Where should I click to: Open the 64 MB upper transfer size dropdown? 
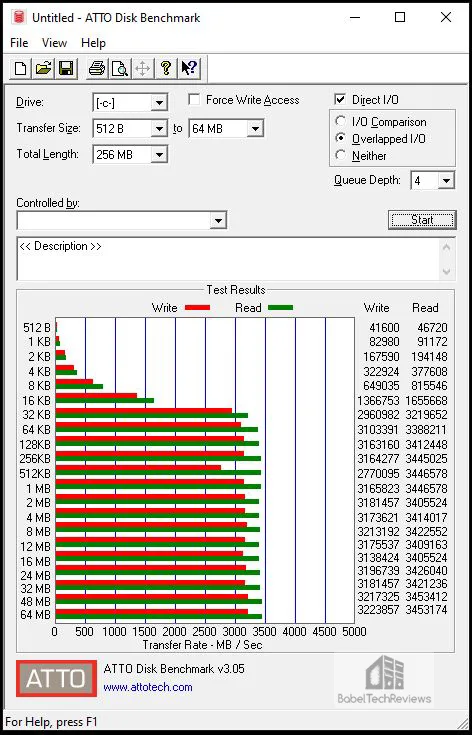pyautogui.click(x=255, y=128)
